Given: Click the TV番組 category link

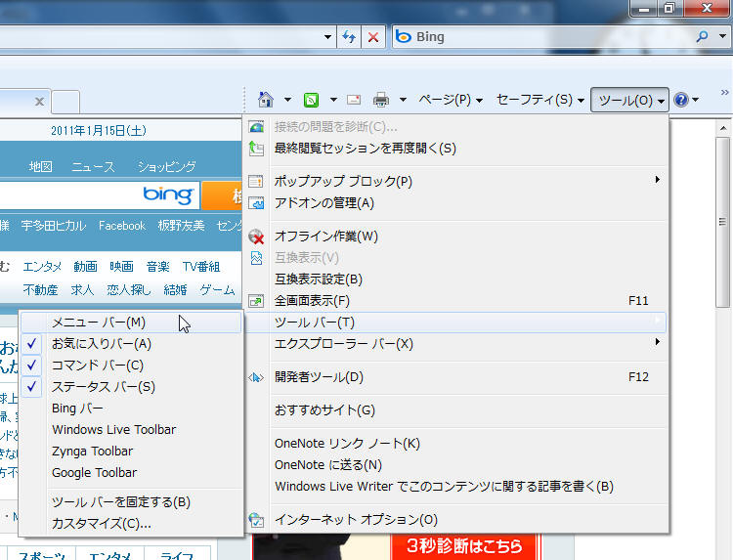Looking at the screenshot, I should tap(201, 267).
